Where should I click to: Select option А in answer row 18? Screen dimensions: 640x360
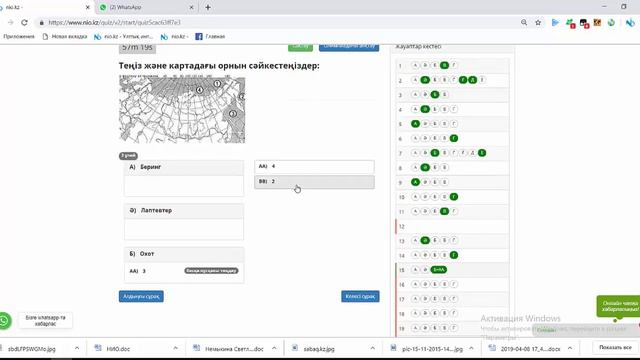415,313
